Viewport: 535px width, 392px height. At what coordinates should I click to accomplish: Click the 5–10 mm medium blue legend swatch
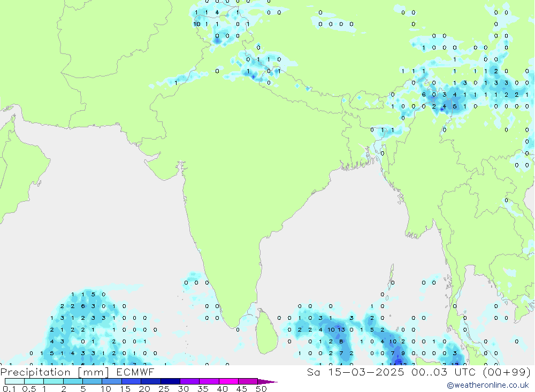pyautogui.click(x=92, y=381)
